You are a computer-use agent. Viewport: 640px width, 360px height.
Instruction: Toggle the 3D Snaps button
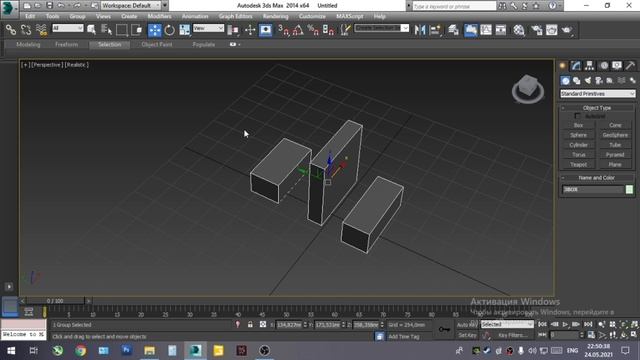click(x=283, y=30)
